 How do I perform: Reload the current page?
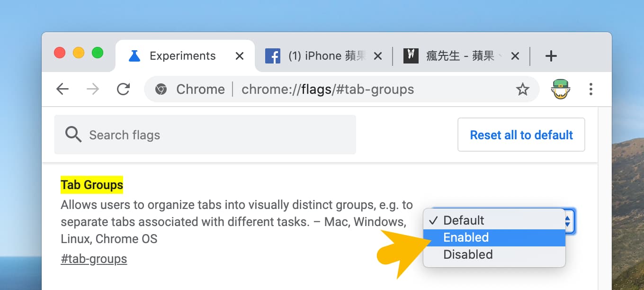point(124,89)
